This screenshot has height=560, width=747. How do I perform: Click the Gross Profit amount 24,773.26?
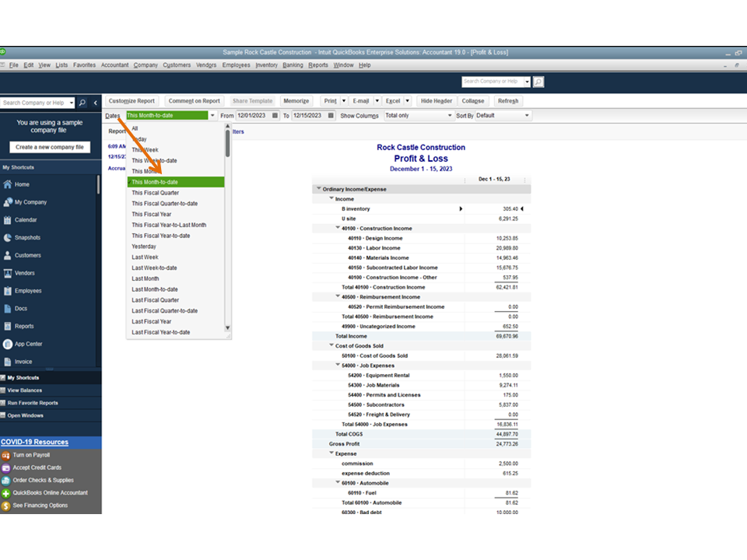(x=507, y=444)
